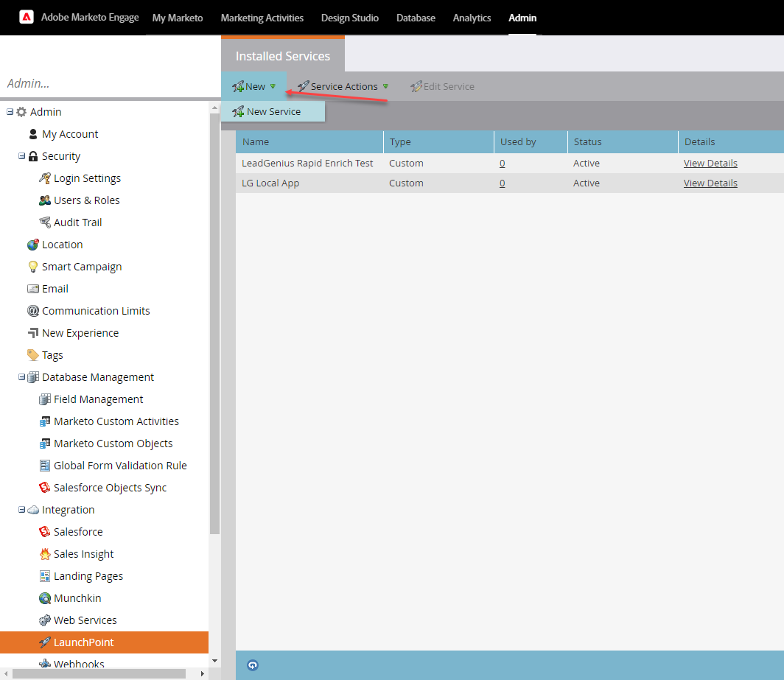Click the tree scroll down arrow
The height and width of the screenshot is (680, 784).
click(x=214, y=661)
